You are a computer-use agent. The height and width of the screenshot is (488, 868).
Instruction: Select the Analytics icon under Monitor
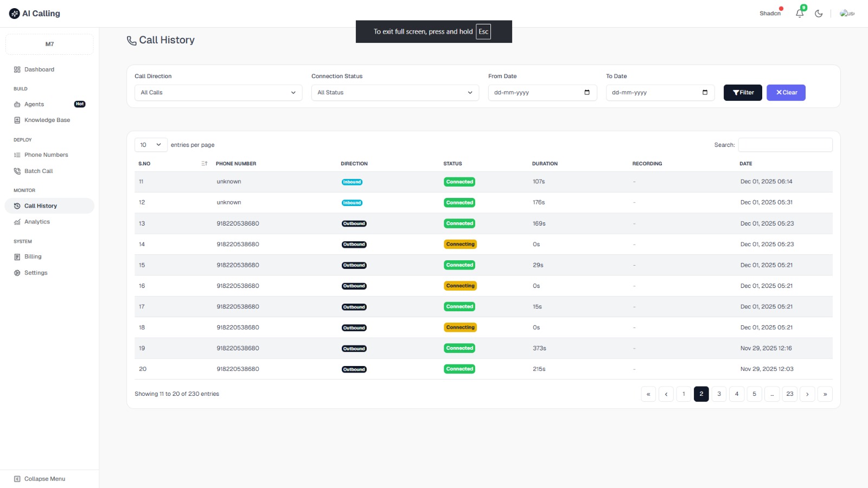point(17,221)
